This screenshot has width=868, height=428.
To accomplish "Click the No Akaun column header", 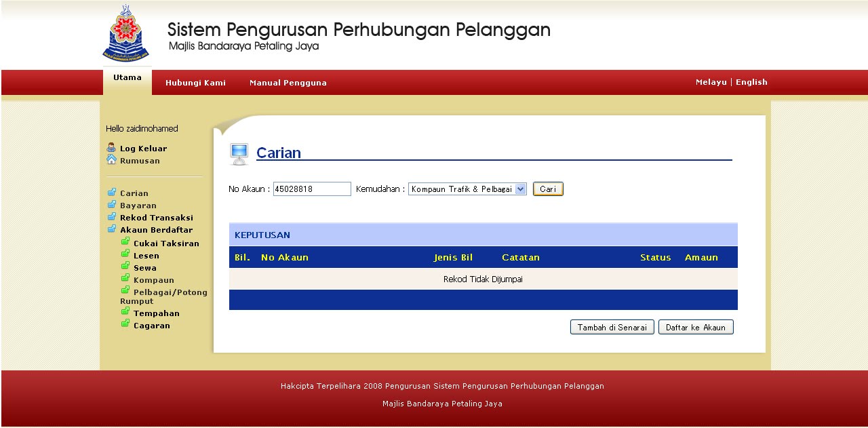I will point(285,258).
